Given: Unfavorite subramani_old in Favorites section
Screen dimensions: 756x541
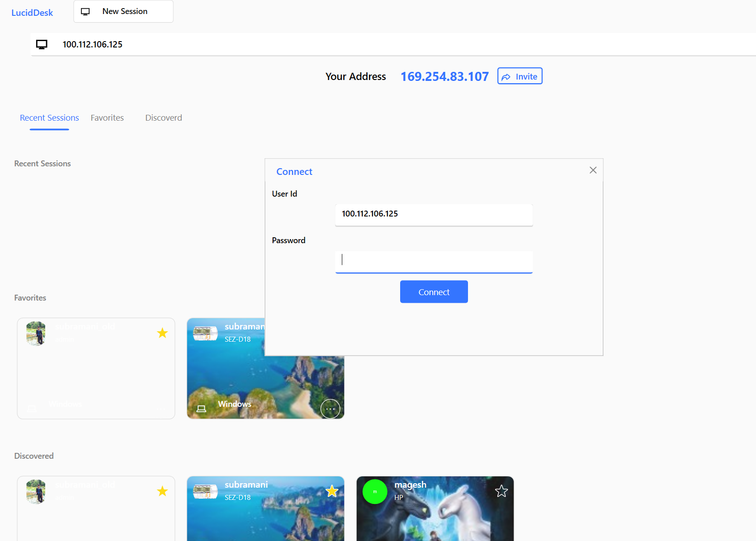Looking at the screenshot, I should coord(162,333).
